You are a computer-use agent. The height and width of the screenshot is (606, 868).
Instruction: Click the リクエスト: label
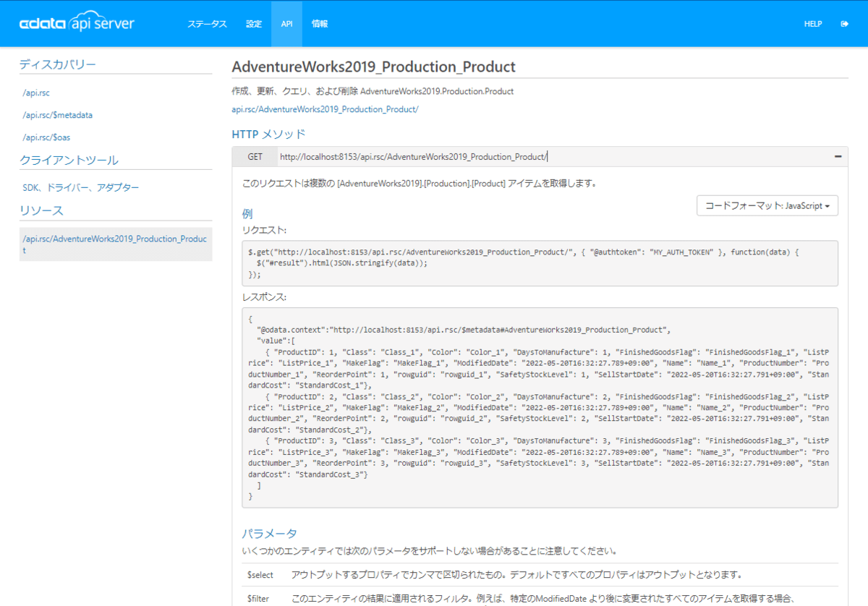(264, 230)
